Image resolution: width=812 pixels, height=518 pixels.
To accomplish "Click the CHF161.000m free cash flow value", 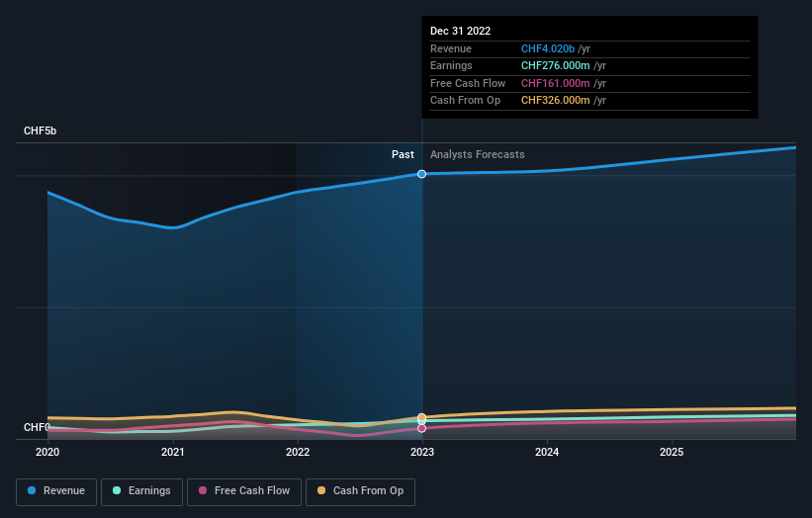I will click(x=555, y=83).
